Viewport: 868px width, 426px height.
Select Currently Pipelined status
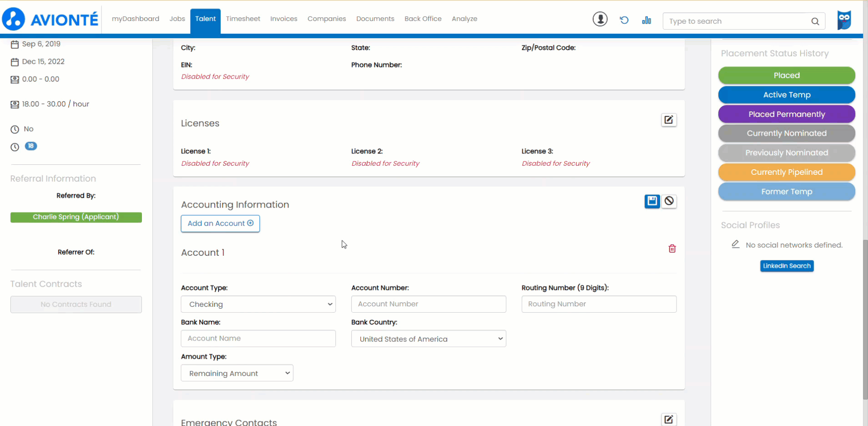click(787, 172)
